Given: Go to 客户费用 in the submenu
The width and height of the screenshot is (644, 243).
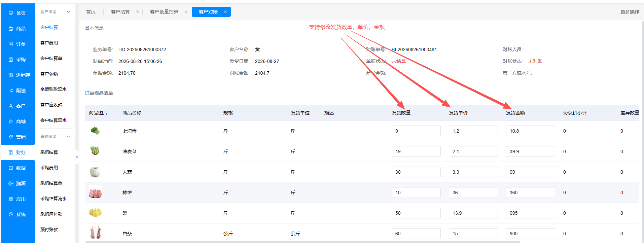Looking at the screenshot, I should coord(49,43).
